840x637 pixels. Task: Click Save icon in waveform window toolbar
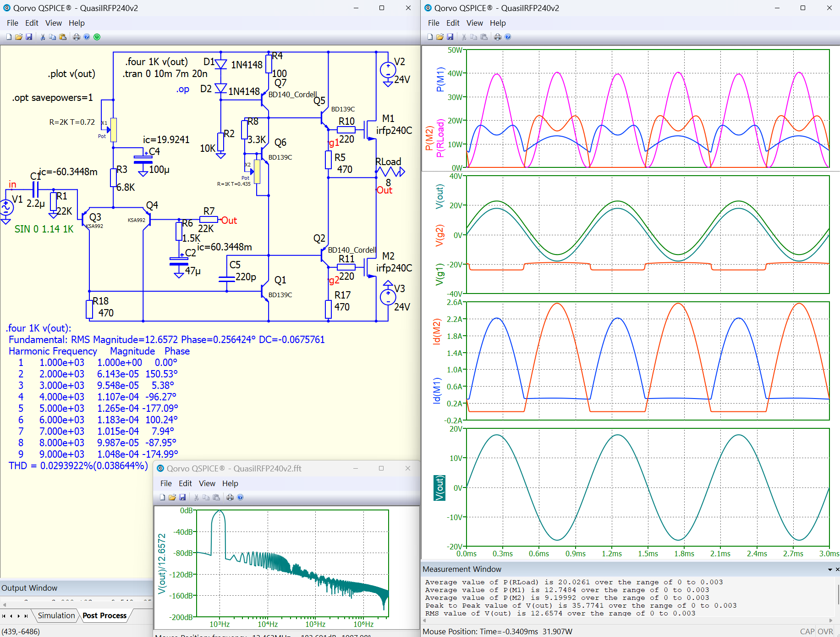tap(450, 37)
